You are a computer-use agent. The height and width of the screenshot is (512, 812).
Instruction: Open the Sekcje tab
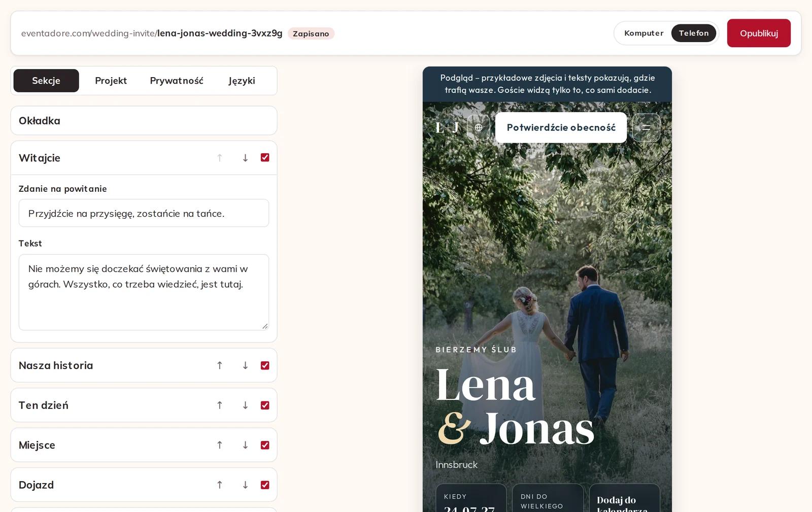(46, 81)
